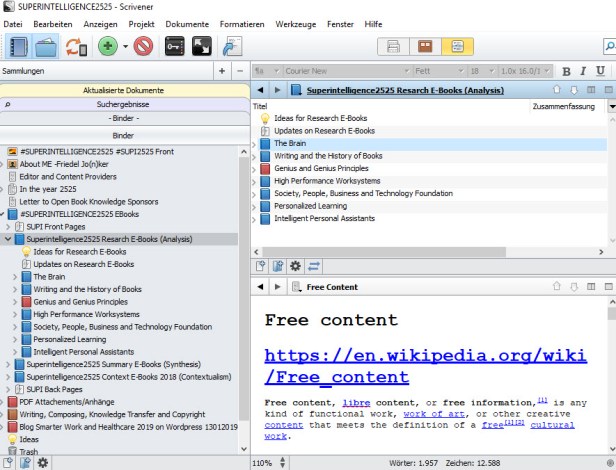Switch to Document scrivenings view mode
The image size is (616, 470).
[393, 46]
